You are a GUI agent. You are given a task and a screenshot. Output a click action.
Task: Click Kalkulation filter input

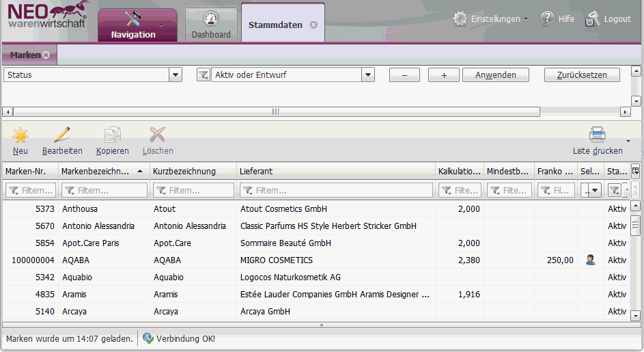click(x=460, y=191)
